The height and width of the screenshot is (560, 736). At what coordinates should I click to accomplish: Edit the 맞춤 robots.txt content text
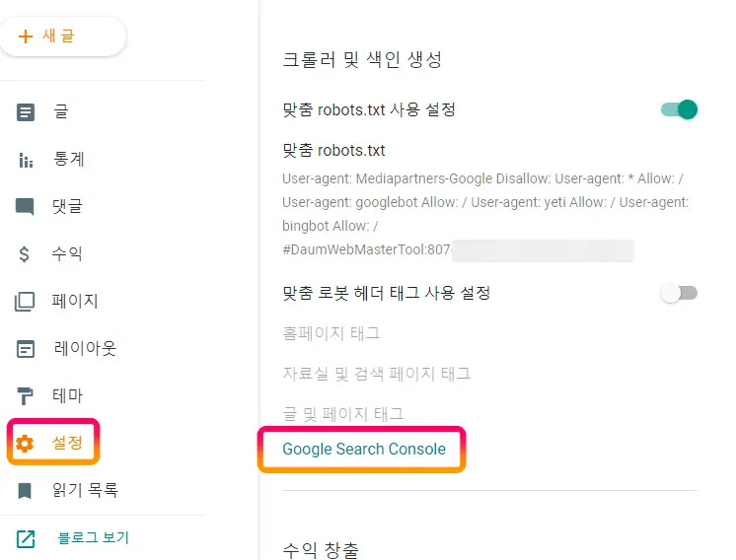point(485,214)
